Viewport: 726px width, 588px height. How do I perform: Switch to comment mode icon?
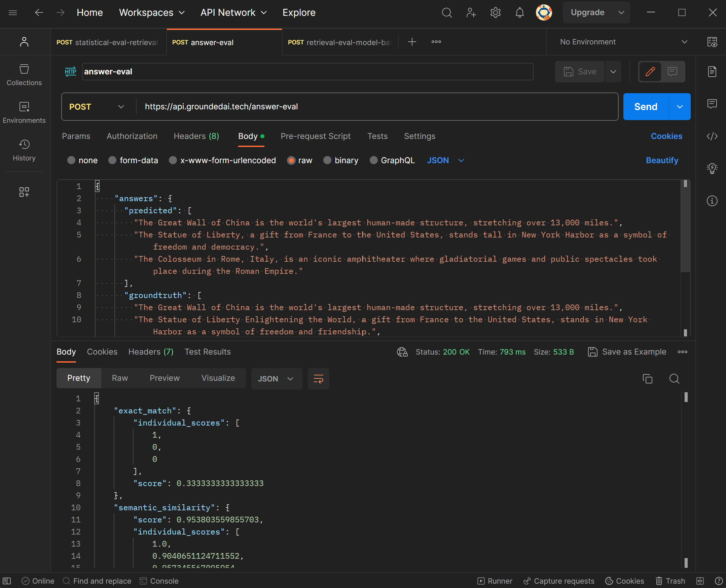673,71
